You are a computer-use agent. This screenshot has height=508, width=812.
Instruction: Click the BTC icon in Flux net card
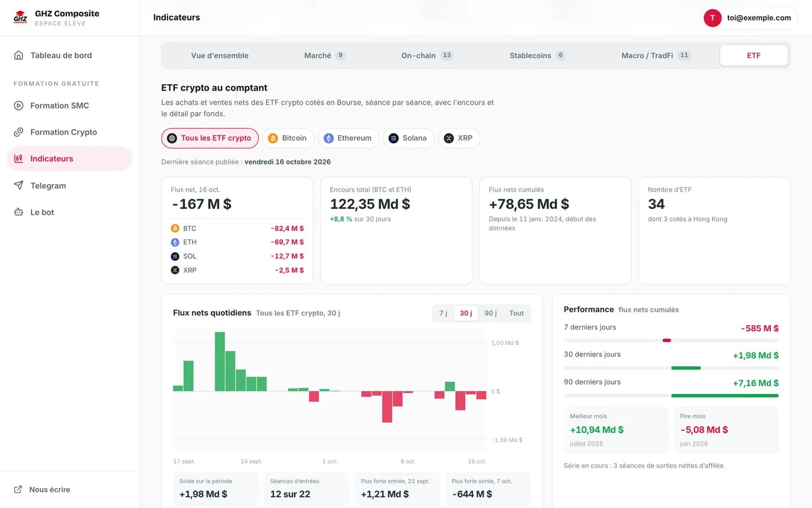(x=175, y=229)
